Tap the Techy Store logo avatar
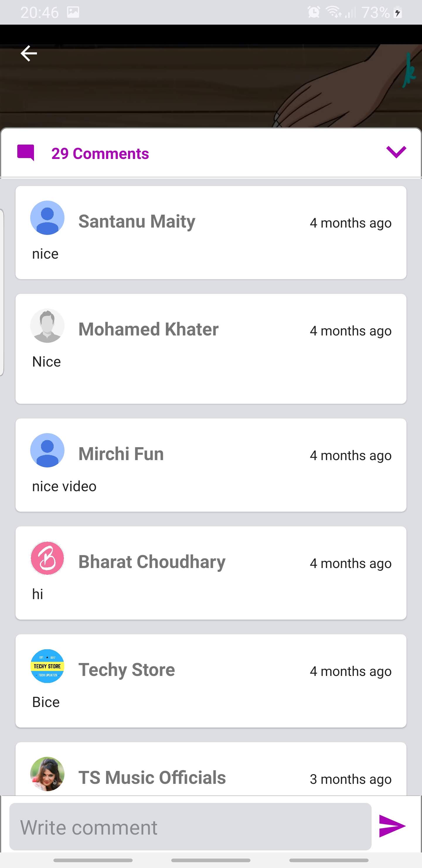 pos(47,666)
